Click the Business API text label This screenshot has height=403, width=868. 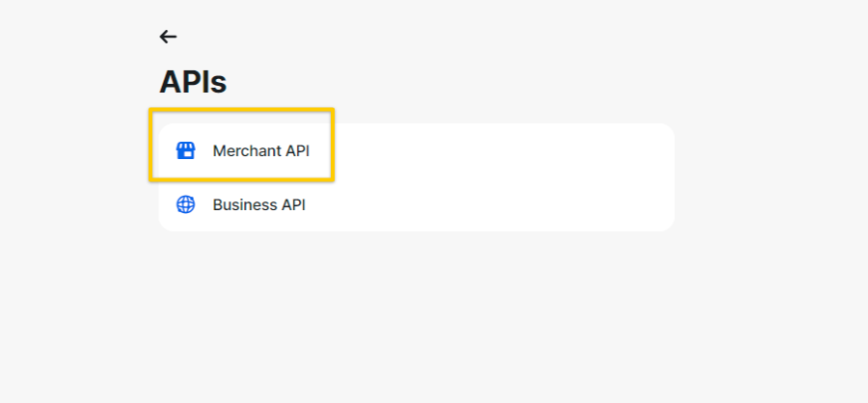[x=259, y=204]
